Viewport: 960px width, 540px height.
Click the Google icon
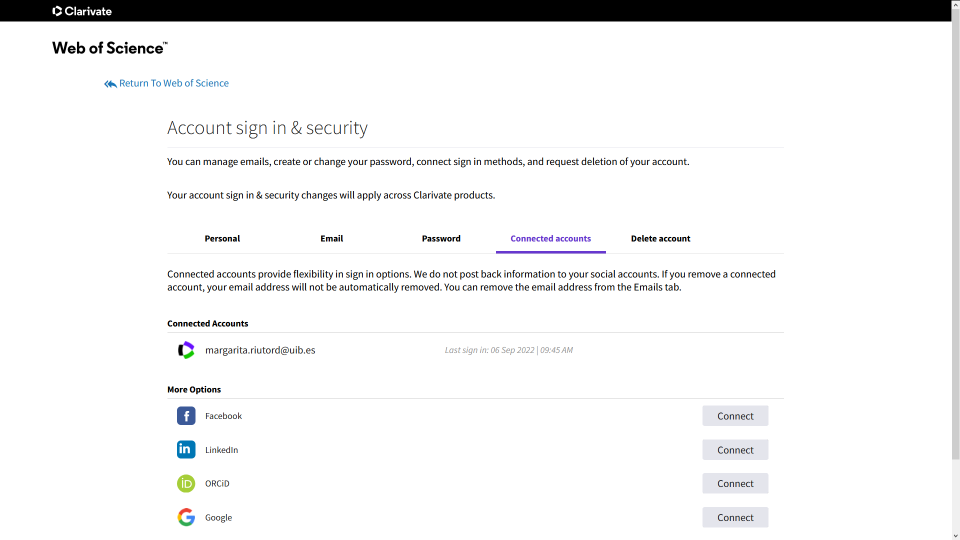186,517
